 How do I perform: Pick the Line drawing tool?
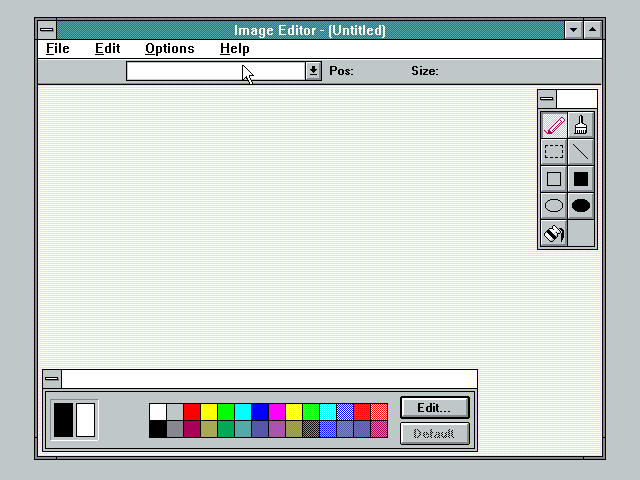(581, 152)
